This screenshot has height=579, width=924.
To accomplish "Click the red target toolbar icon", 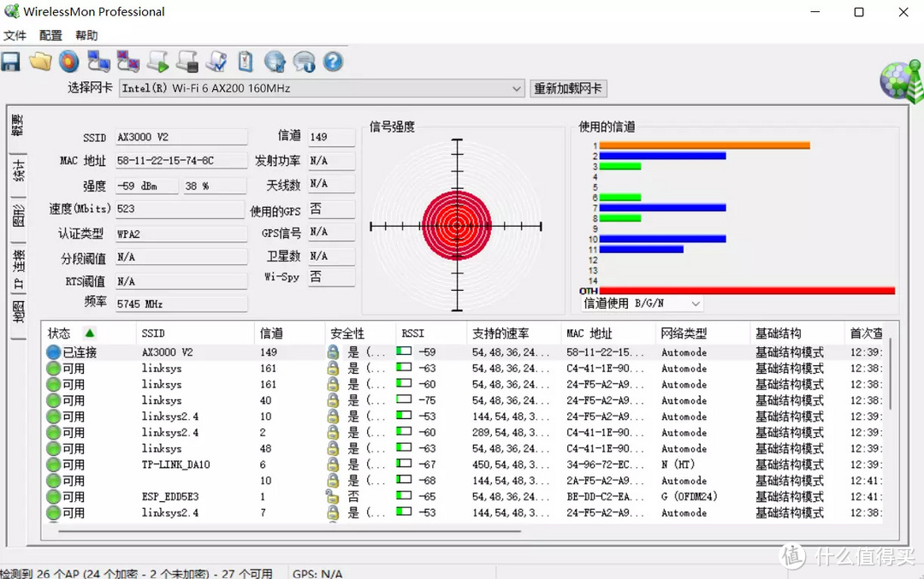I will pos(69,62).
